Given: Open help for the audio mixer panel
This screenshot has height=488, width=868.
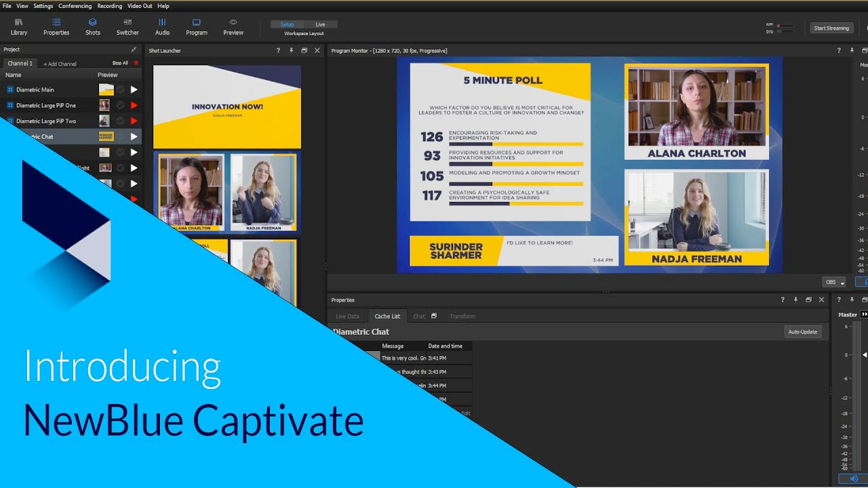Looking at the screenshot, I should [x=839, y=300].
